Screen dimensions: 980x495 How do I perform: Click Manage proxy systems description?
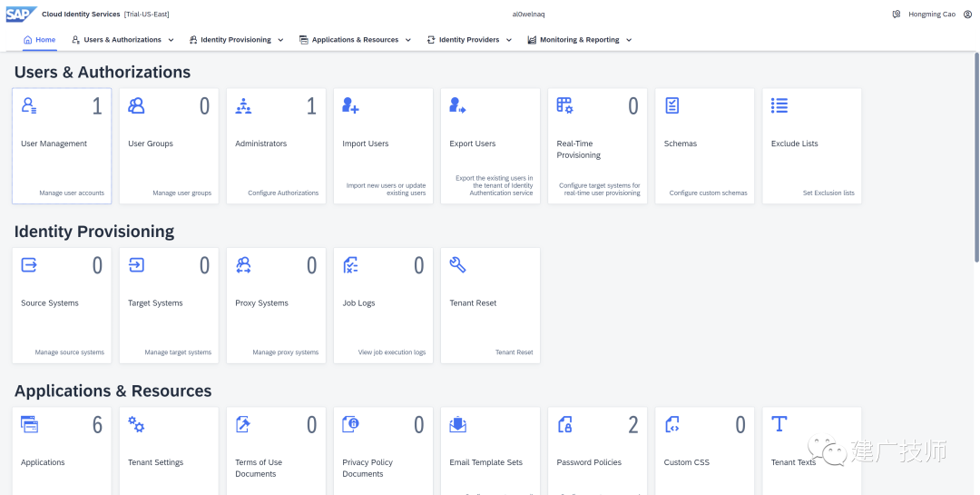[x=286, y=352]
